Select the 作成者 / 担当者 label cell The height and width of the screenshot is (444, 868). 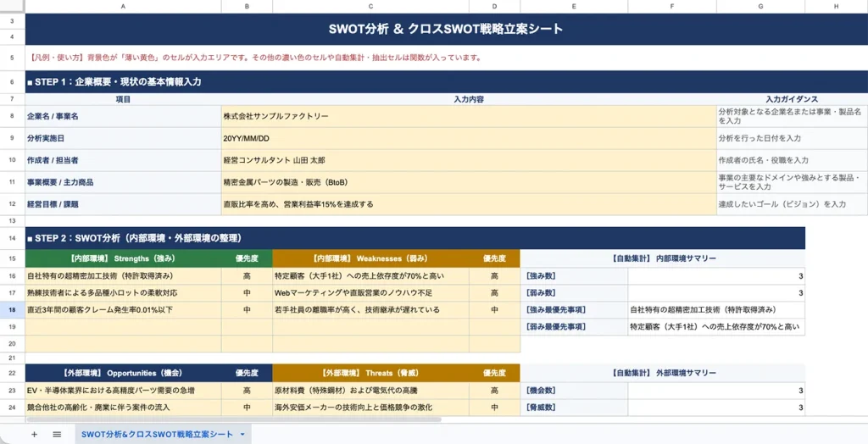pyautogui.click(x=124, y=160)
